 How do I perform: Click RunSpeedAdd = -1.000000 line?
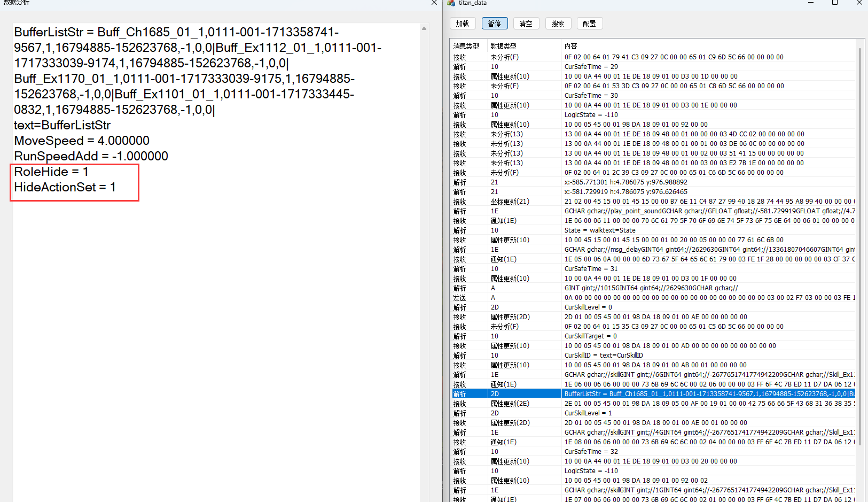point(91,156)
